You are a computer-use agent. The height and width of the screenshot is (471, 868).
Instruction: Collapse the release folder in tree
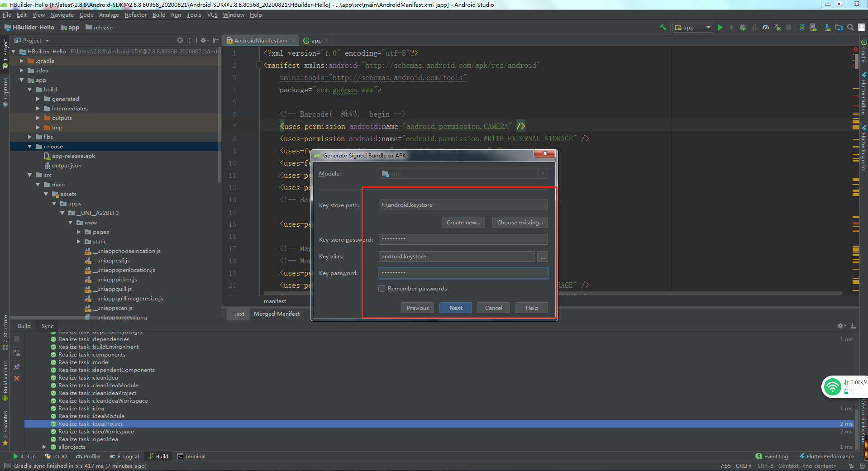[x=30, y=147]
